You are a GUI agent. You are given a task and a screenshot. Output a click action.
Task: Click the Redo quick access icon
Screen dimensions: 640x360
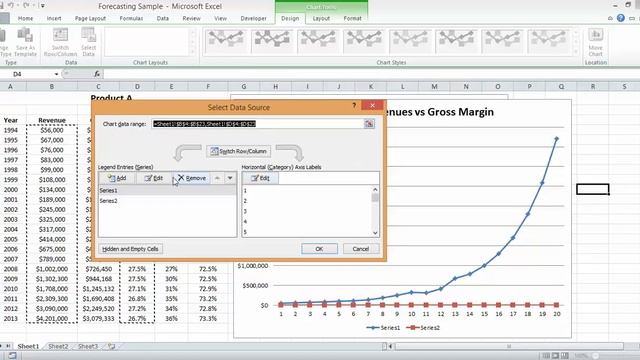click(x=27, y=6)
